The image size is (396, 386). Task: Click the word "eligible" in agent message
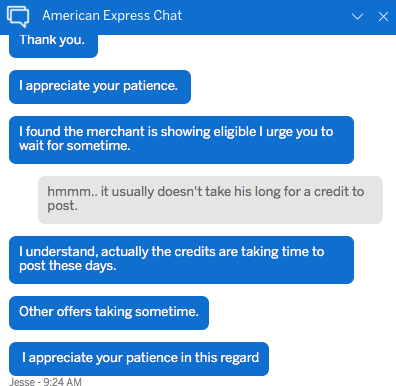[x=235, y=132]
